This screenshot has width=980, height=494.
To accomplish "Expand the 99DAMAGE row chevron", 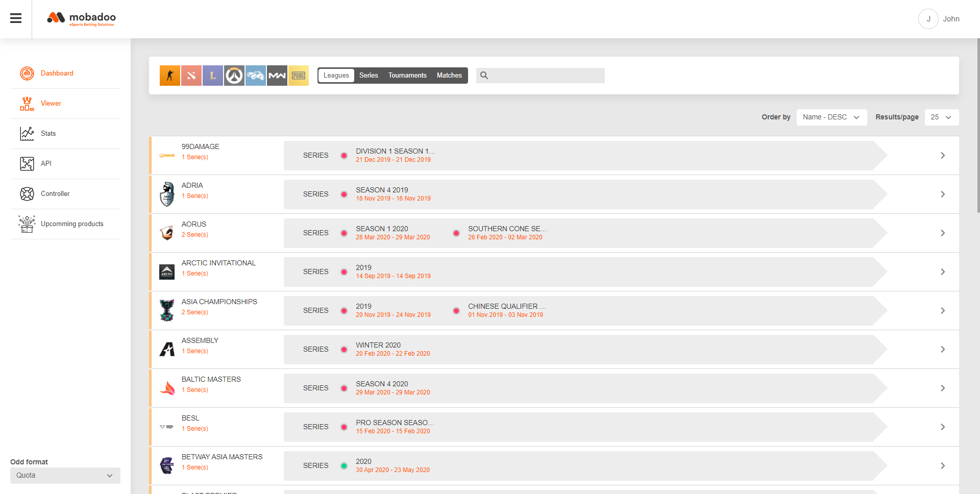I will 943,156.
